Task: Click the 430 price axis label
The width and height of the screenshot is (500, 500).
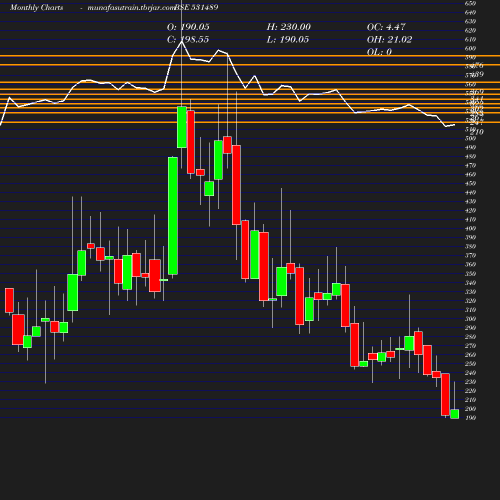Action: [470, 202]
